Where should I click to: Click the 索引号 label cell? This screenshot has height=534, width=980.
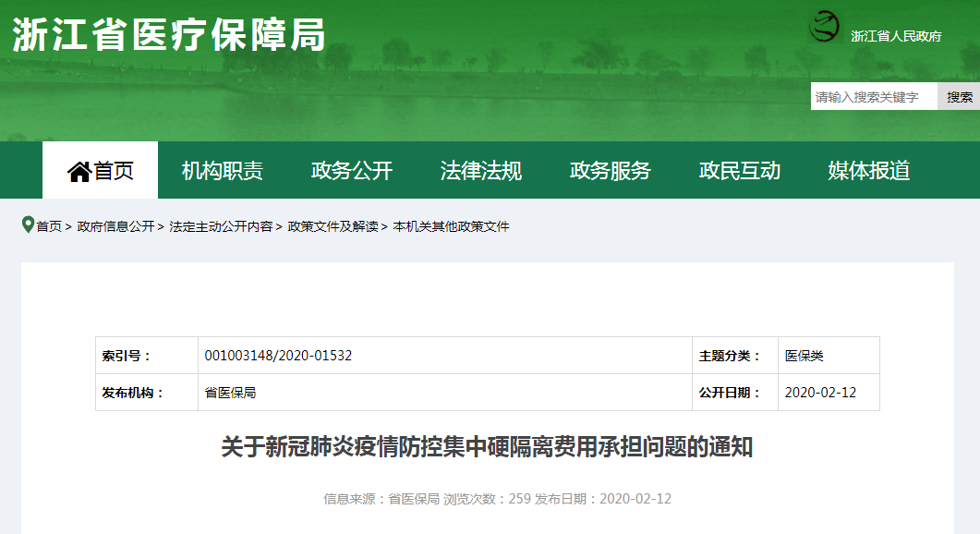tap(147, 355)
